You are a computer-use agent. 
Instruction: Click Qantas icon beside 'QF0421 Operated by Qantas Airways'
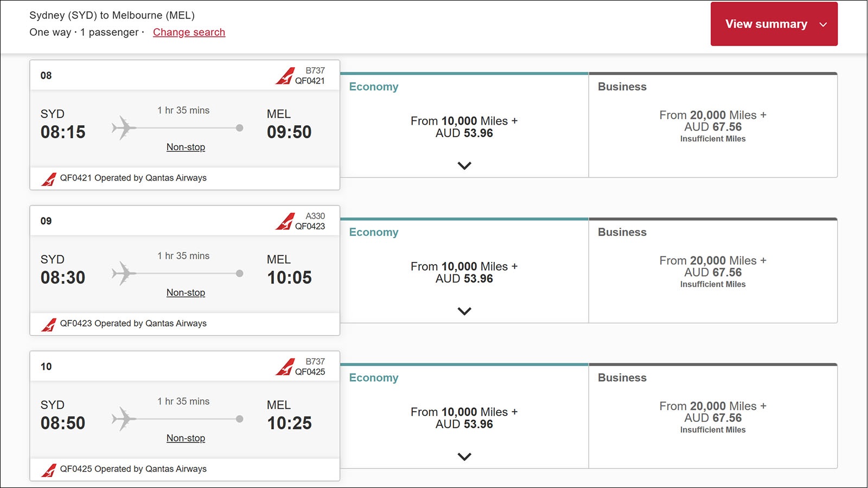pyautogui.click(x=49, y=179)
